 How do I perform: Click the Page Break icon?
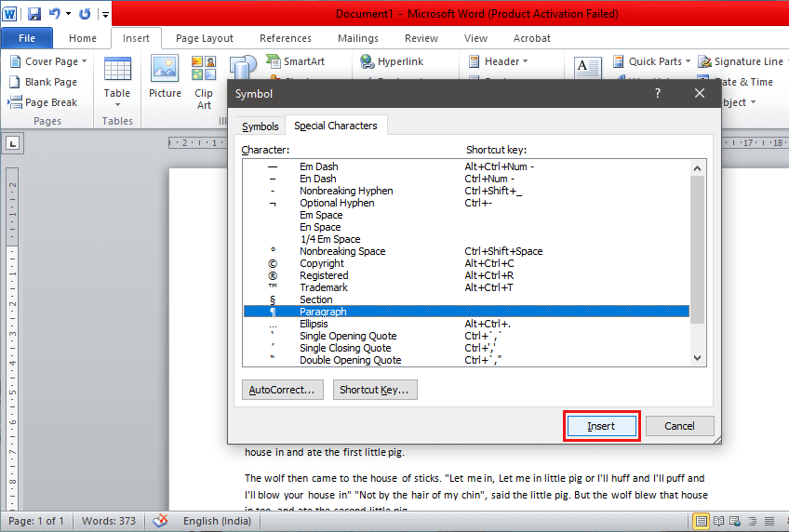(x=44, y=102)
